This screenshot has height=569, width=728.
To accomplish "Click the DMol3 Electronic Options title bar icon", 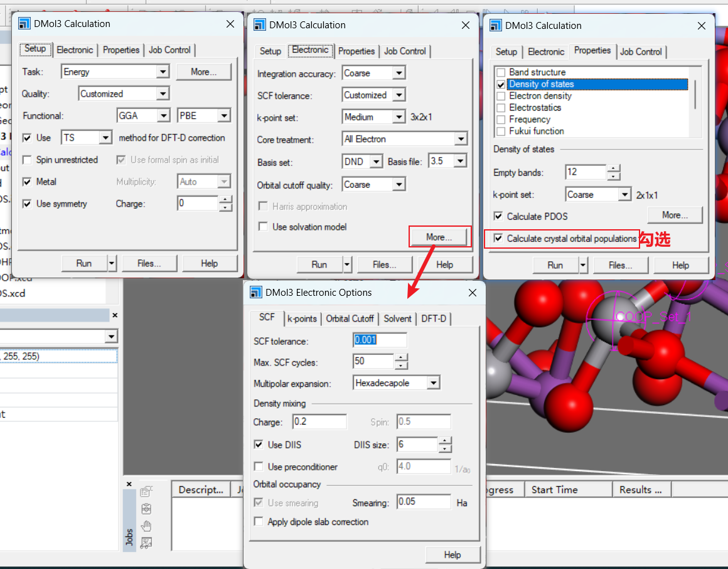I will [256, 292].
